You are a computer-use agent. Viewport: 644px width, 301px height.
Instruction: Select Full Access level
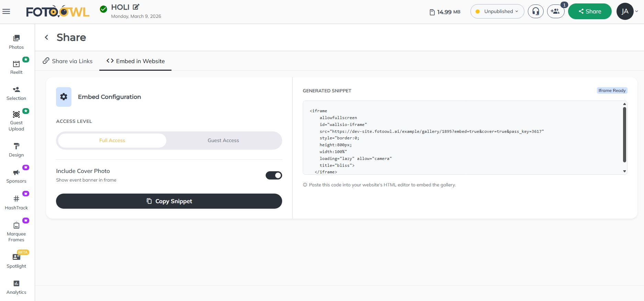pos(112,140)
